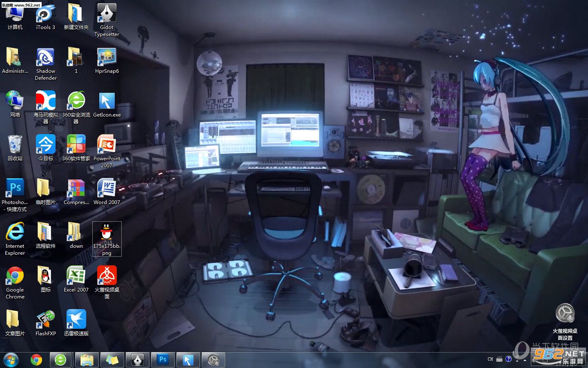
Task: Launch the iTools 3 shortcut
Action: pos(45,17)
